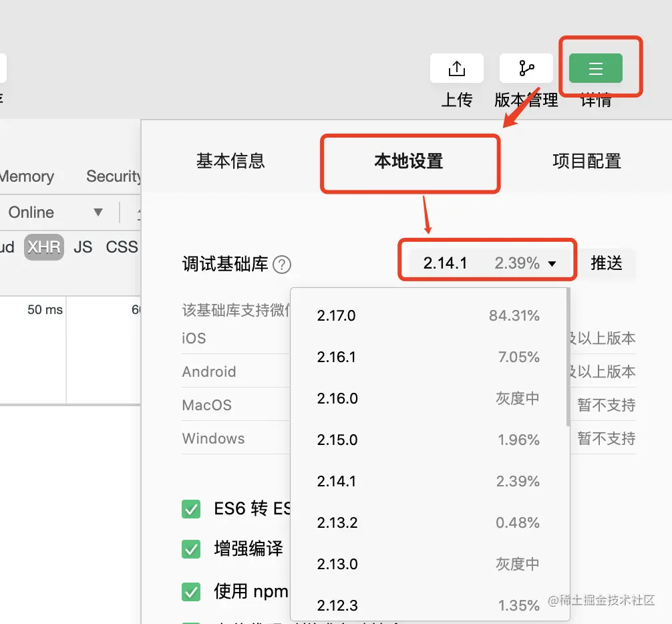Click the Windows support row label
The width and height of the screenshot is (672, 624).
[x=214, y=438]
